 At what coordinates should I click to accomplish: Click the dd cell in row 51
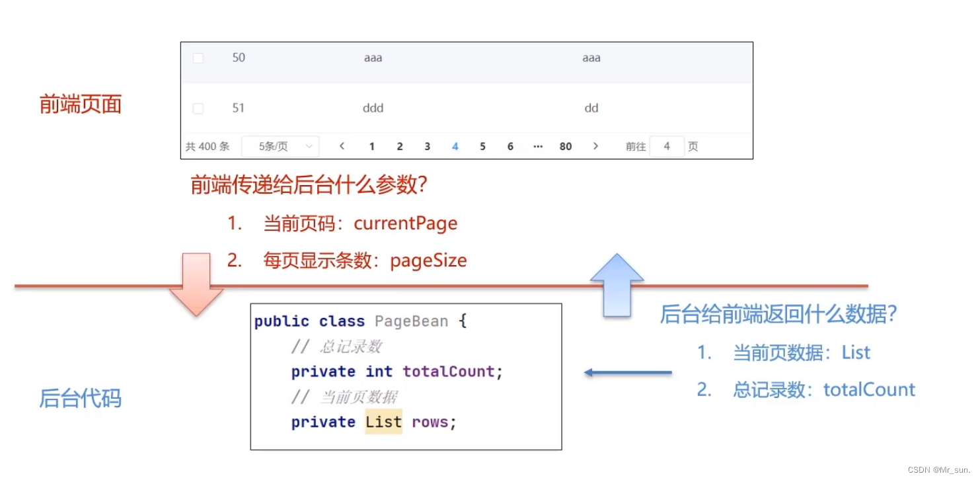(x=591, y=108)
